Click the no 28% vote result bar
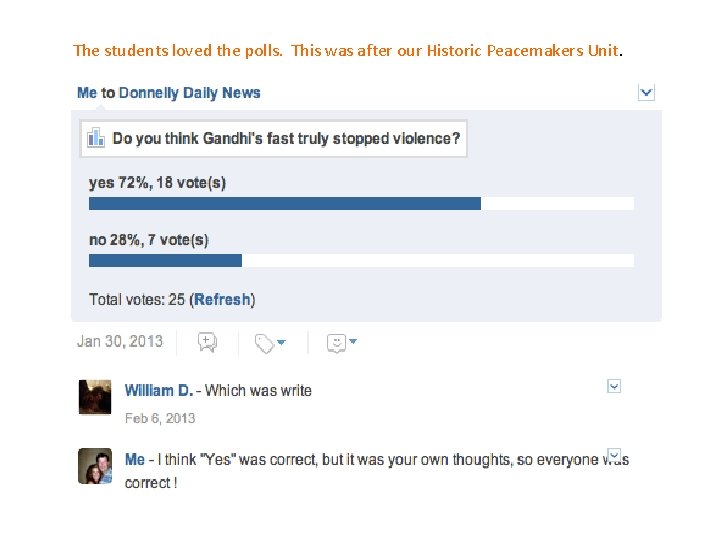Image resolution: width=720 pixels, height=540 pixels. [165, 260]
